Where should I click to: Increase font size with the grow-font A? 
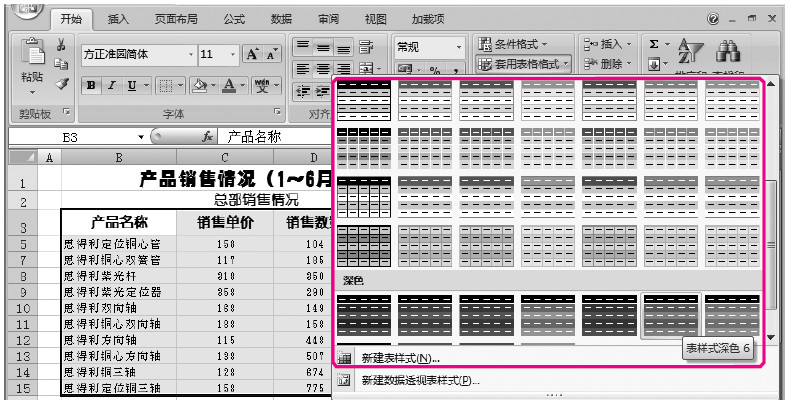click(x=252, y=54)
